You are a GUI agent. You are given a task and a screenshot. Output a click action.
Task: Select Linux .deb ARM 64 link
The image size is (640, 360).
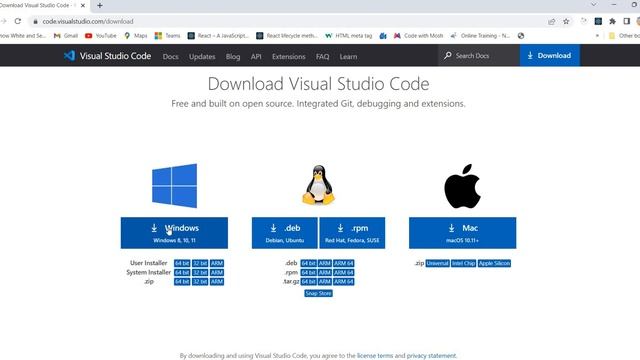[344, 263]
